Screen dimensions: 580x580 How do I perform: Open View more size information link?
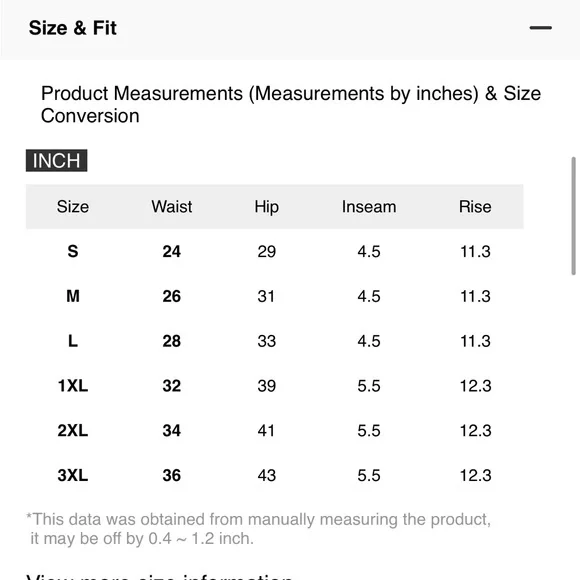pos(159,577)
